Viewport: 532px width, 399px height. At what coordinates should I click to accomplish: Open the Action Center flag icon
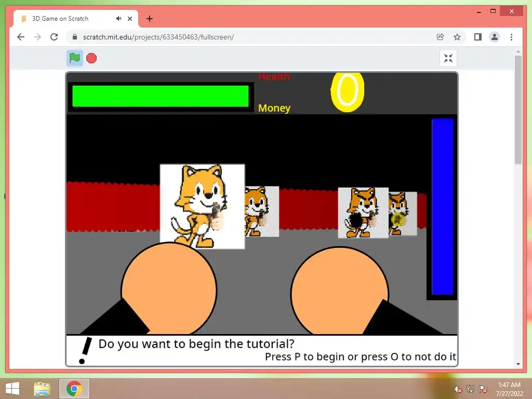[483, 389]
